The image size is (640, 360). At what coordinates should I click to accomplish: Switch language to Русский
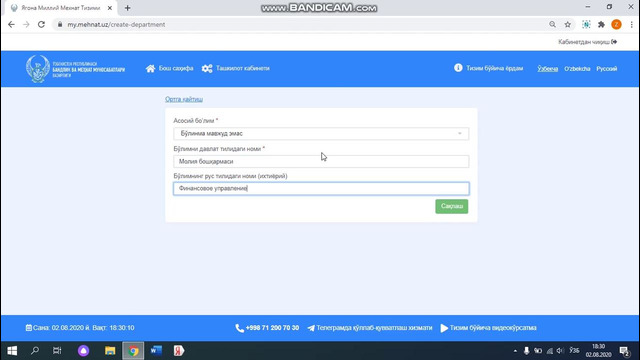pyautogui.click(x=607, y=69)
